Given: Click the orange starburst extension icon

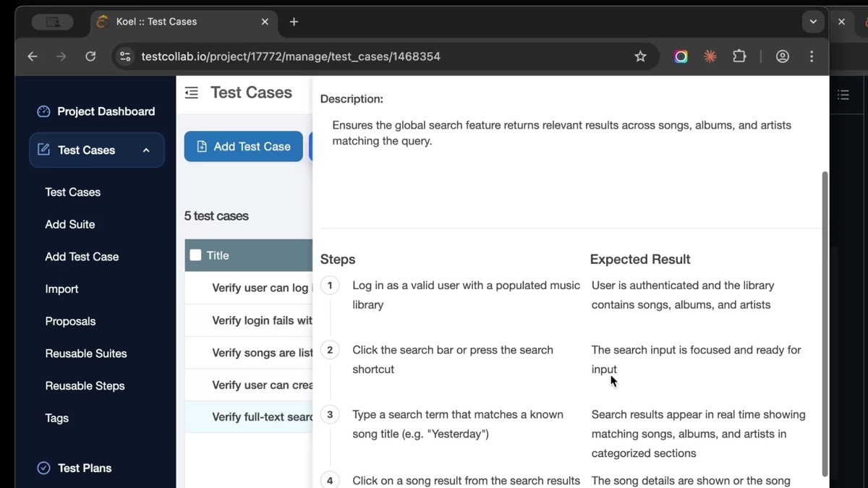Looking at the screenshot, I should tap(710, 56).
